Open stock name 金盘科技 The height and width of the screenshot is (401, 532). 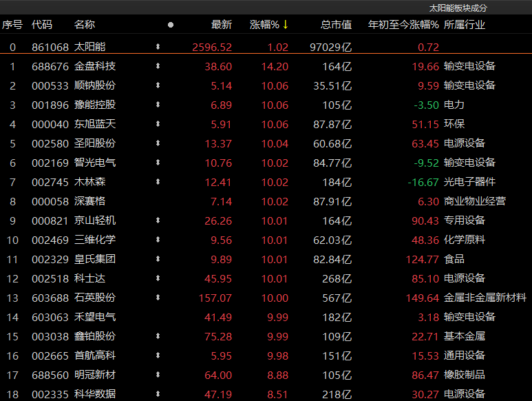(95, 66)
